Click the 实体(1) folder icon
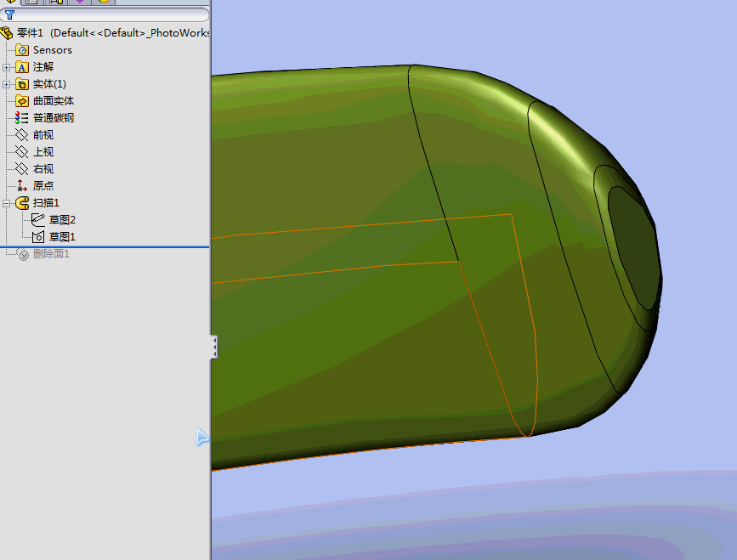737x560 pixels. point(22,84)
